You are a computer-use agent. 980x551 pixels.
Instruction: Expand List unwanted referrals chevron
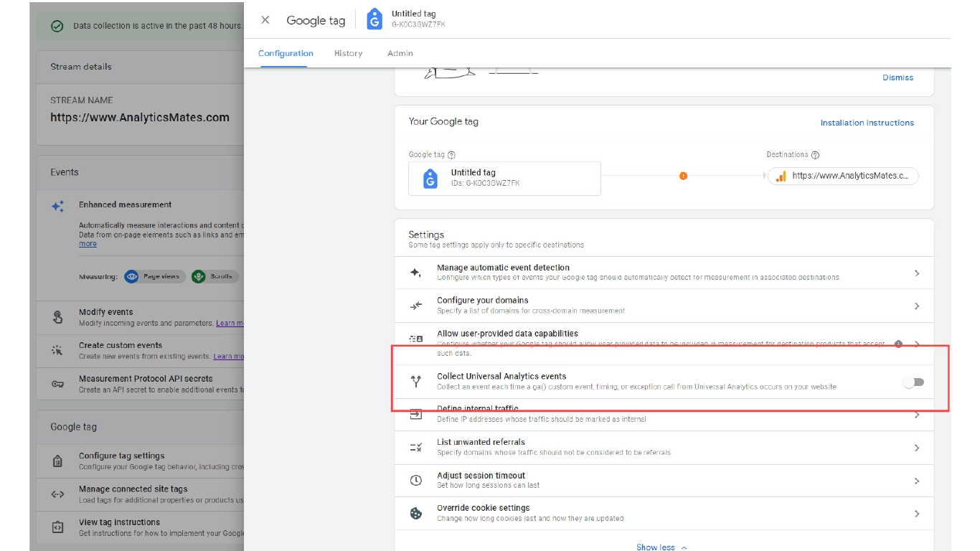pos(917,448)
